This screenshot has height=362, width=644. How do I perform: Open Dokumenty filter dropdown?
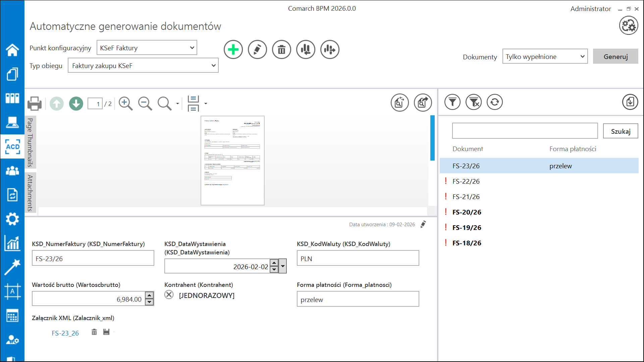pyautogui.click(x=582, y=56)
